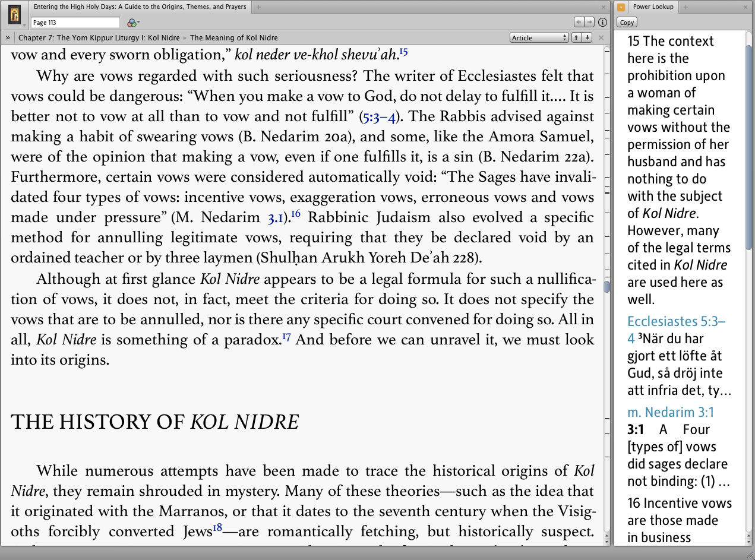Open footnote 16 superscript
Viewport: 755px width, 560px height.
(296, 214)
